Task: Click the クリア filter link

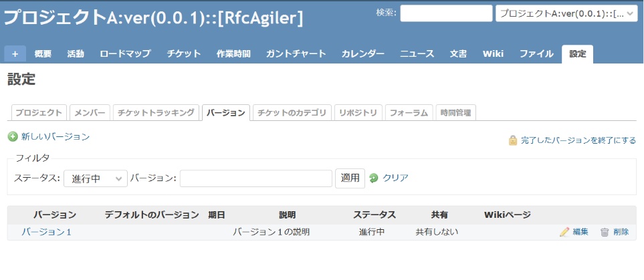Action: (x=395, y=178)
